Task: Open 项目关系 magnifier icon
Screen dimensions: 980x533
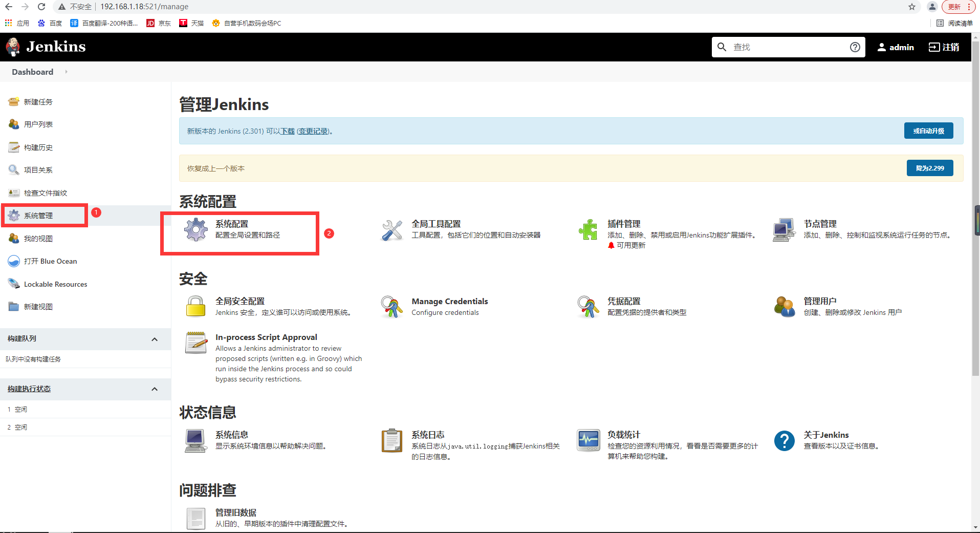Action: 14,169
